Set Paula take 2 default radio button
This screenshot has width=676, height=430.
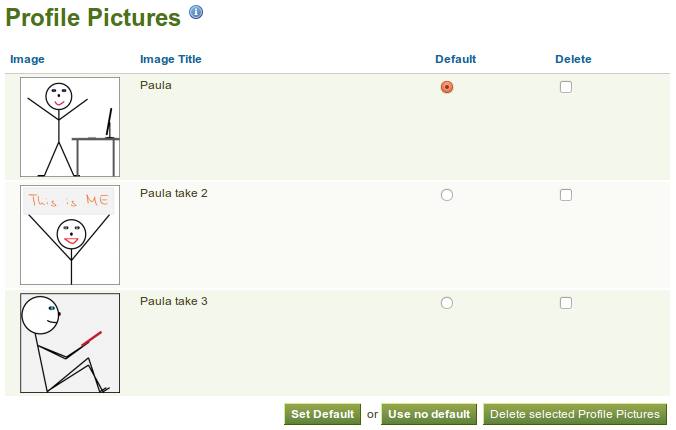pos(447,195)
